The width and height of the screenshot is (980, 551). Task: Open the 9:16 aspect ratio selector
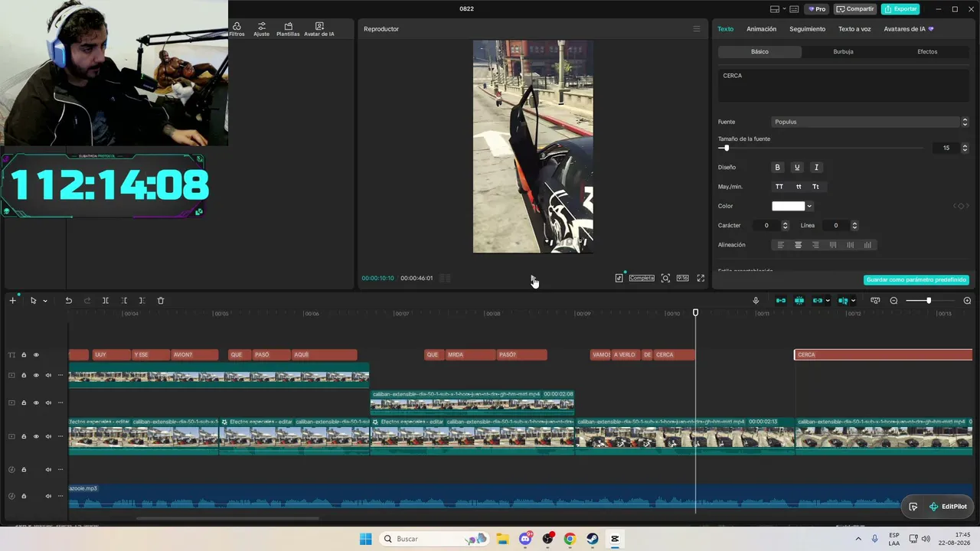point(682,278)
